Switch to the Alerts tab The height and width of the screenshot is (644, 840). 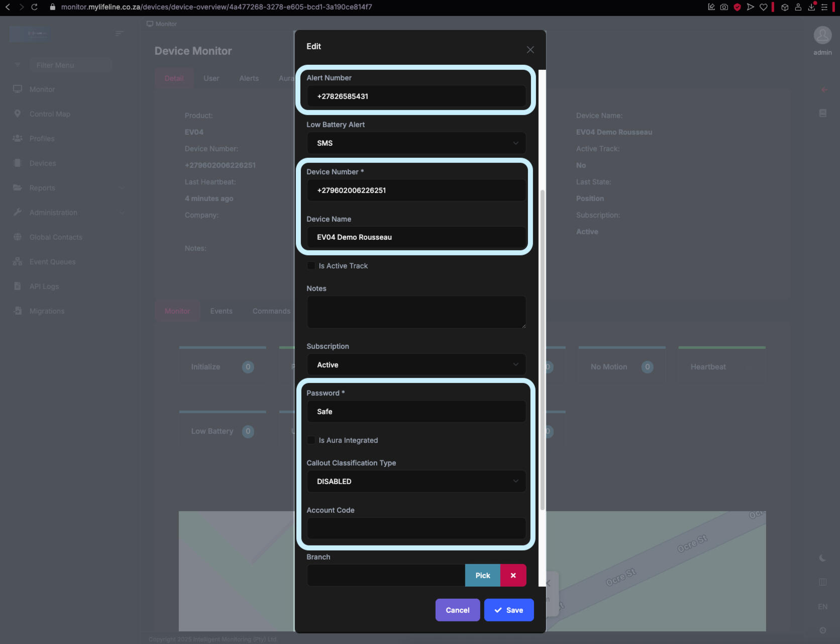(249, 78)
